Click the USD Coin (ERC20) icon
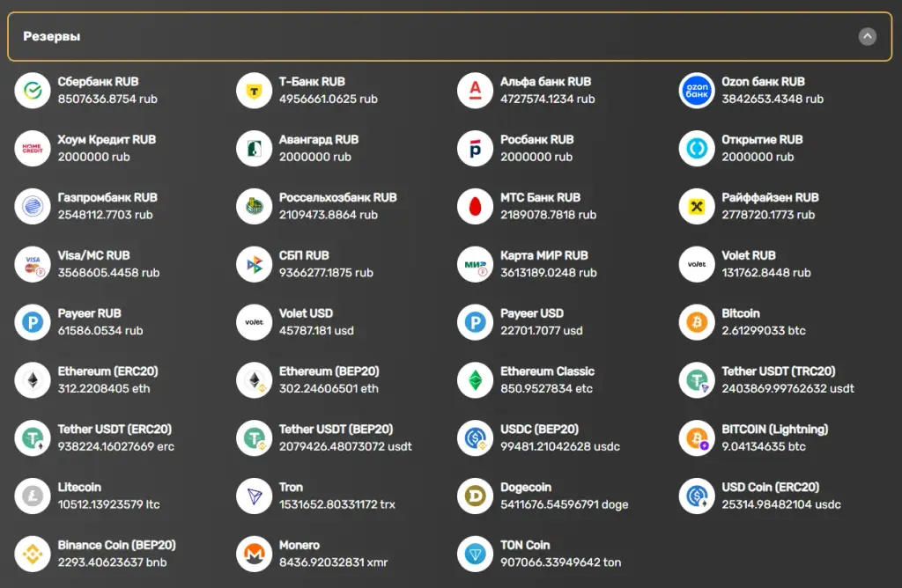Screen dimensions: 902x588 coord(697,496)
